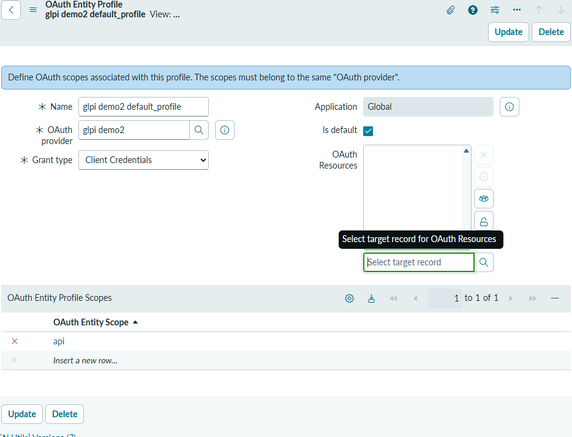This screenshot has height=437, width=572.
Task: Go to next page of scopes
Action: 511,298
